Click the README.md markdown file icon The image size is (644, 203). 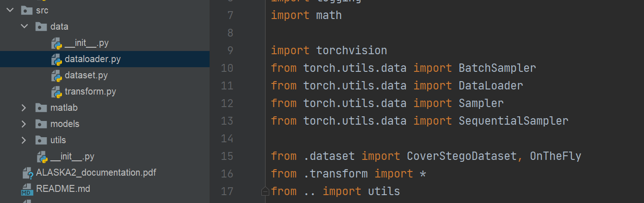click(x=27, y=189)
